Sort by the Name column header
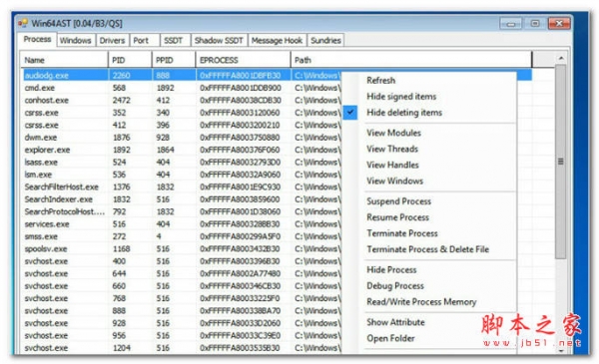 click(x=64, y=60)
